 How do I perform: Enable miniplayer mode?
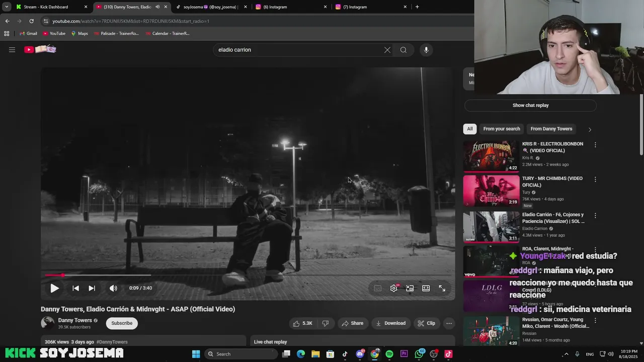pos(410,288)
